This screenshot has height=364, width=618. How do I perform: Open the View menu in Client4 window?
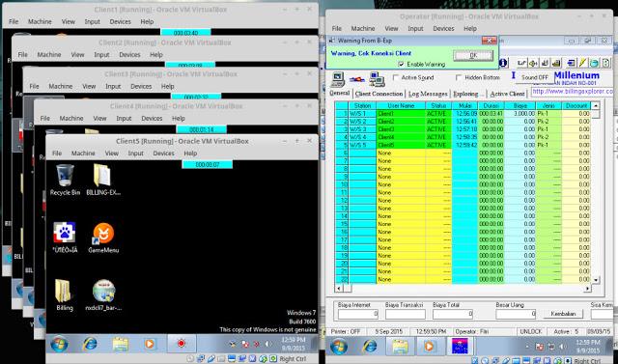pos(99,118)
